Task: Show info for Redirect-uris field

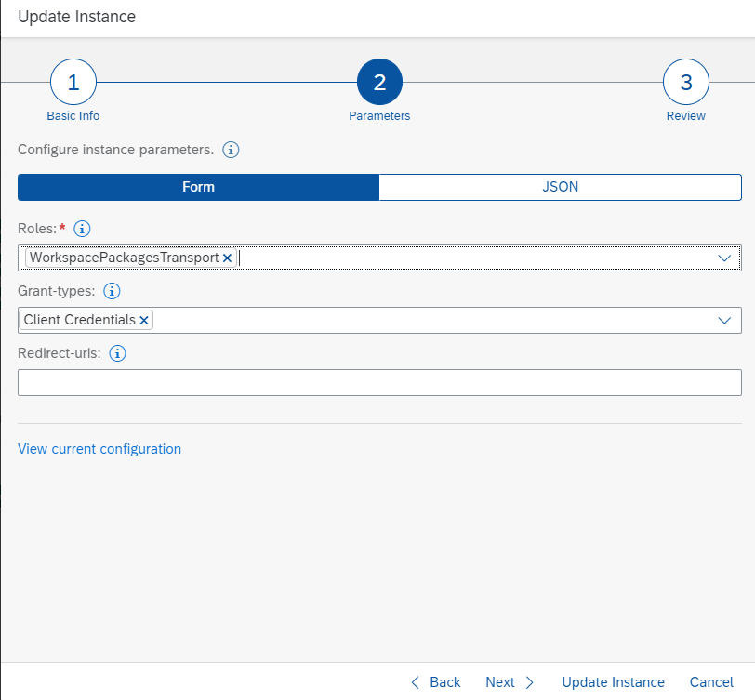Action: coord(118,353)
